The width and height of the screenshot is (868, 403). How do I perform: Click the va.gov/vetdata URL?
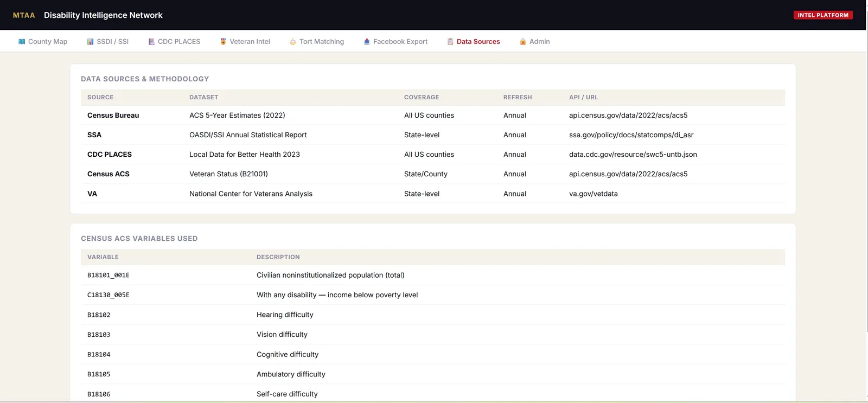click(593, 194)
